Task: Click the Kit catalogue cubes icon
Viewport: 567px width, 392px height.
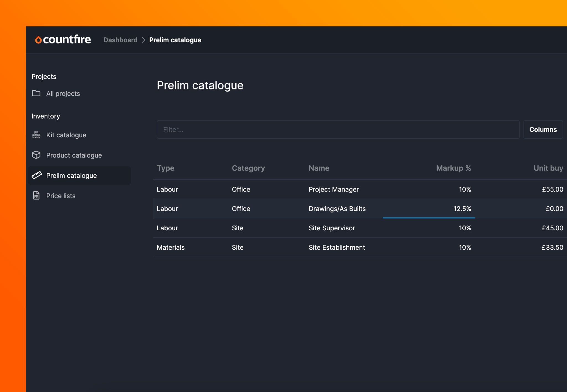Action: [36, 135]
